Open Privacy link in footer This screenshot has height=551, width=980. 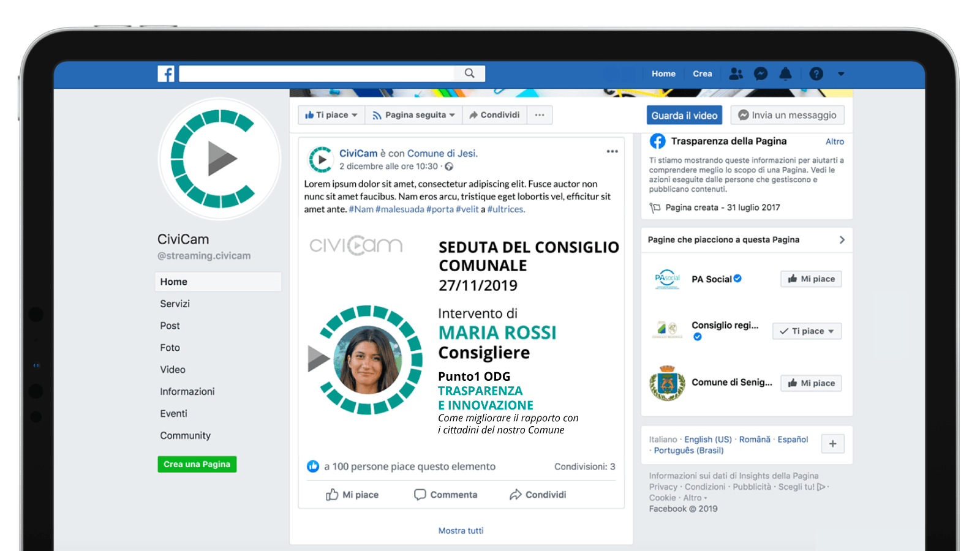point(663,487)
